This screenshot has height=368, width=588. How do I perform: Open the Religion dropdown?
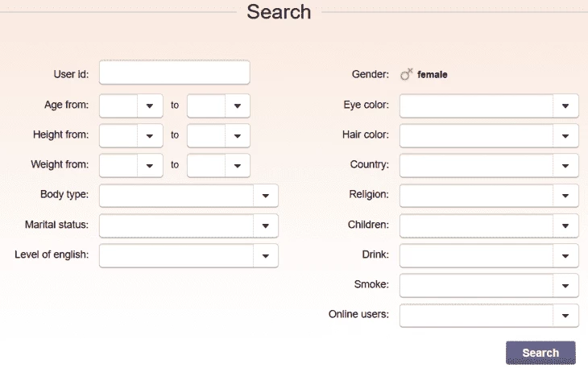click(489, 195)
